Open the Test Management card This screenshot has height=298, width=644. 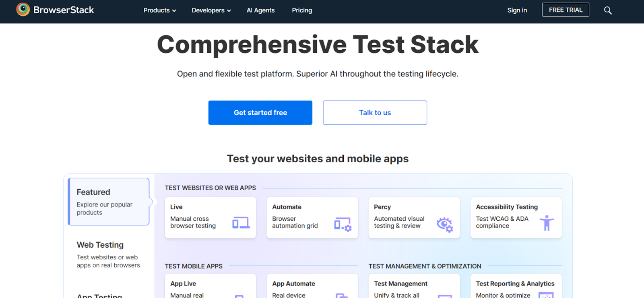414,286
